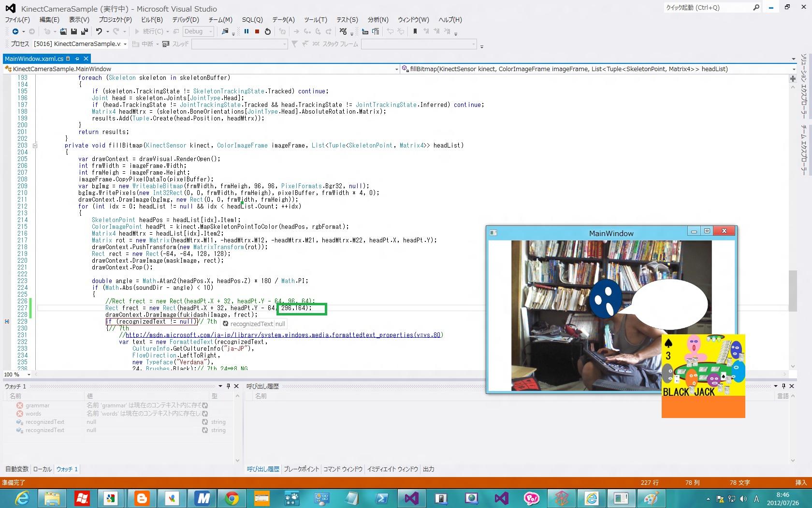Click the Restart debugging icon
The image size is (812, 508).
[x=268, y=31]
